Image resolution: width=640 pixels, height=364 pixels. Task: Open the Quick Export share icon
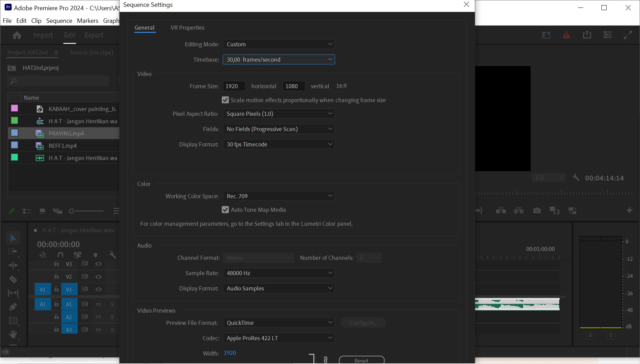(x=587, y=35)
